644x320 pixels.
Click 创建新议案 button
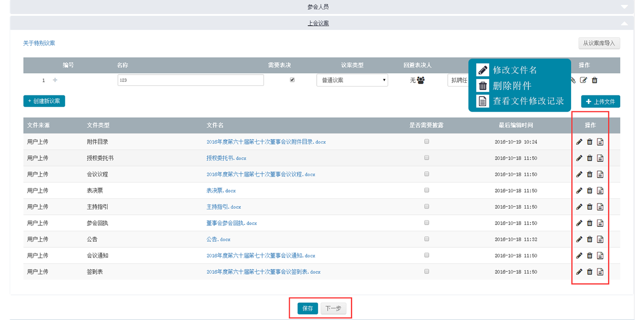[44, 101]
